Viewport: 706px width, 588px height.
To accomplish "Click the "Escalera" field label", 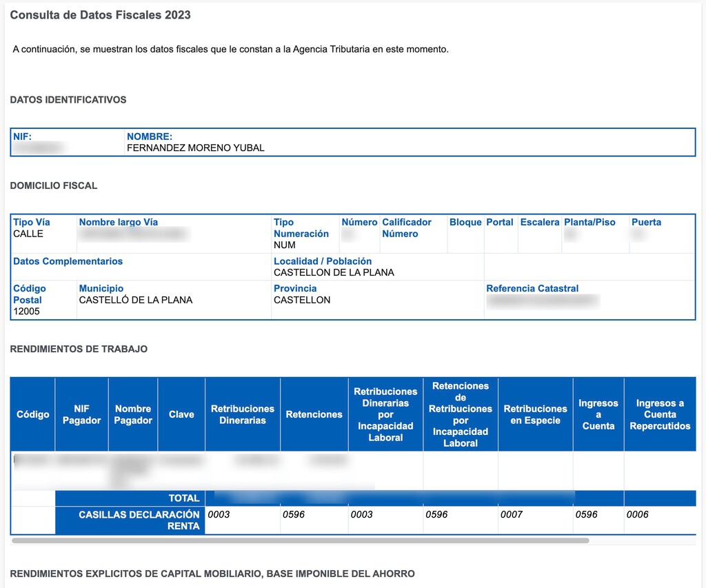I will (x=540, y=223).
